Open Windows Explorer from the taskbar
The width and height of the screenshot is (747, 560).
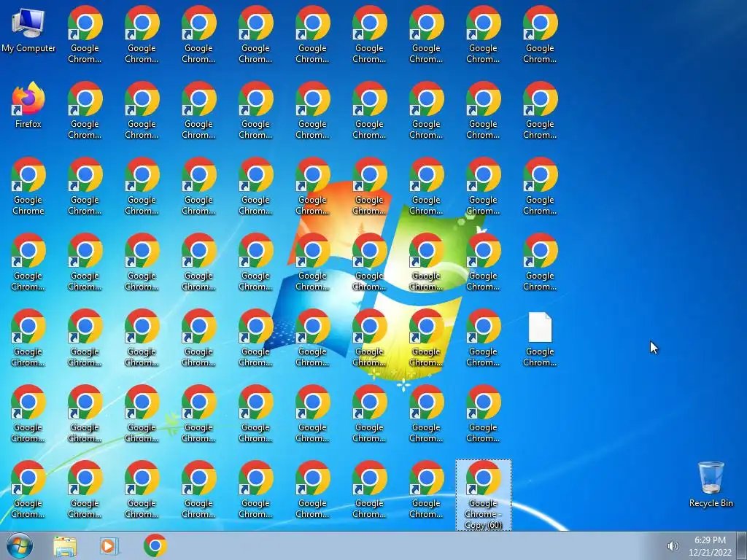click(65, 546)
